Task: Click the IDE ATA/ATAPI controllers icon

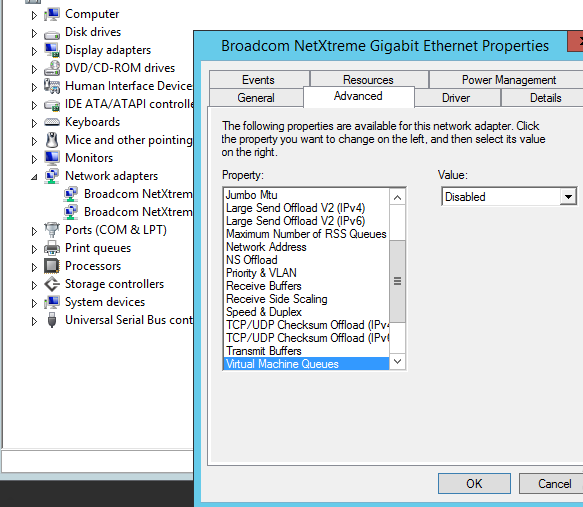Action: 52,106
